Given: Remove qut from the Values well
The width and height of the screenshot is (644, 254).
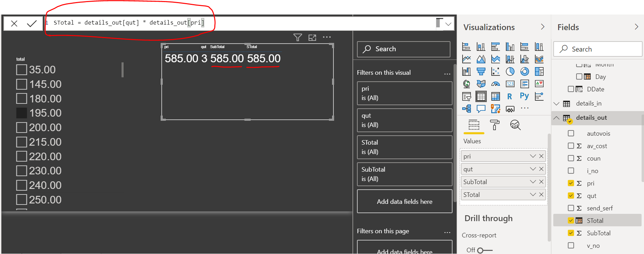Looking at the screenshot, I should click(x=541, y=169).
